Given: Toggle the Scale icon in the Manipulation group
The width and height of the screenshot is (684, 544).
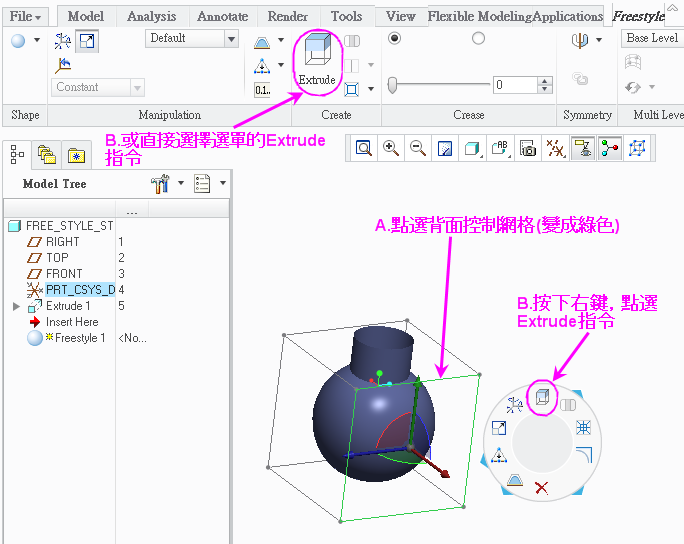Looking at the screenshot, I should click(87, 41).
